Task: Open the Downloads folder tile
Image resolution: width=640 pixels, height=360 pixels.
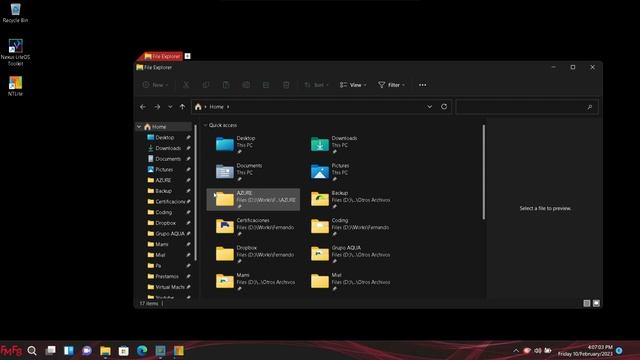Action: (x=348, y=145)
